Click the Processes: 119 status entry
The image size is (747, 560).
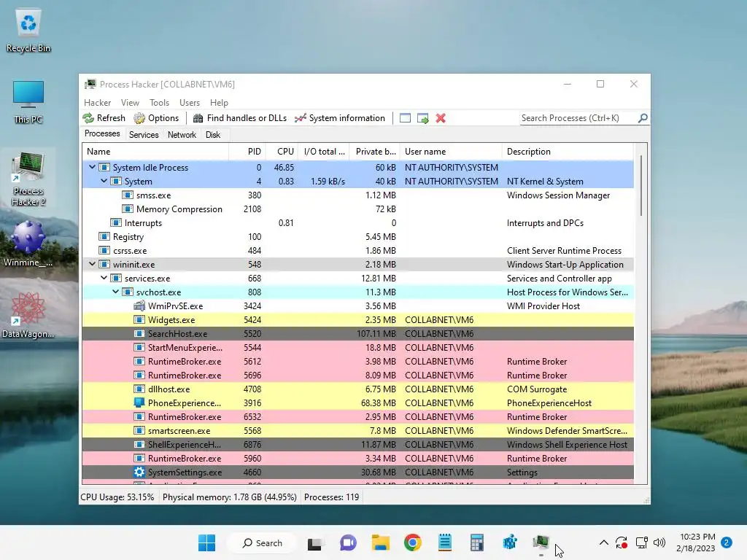332,497
